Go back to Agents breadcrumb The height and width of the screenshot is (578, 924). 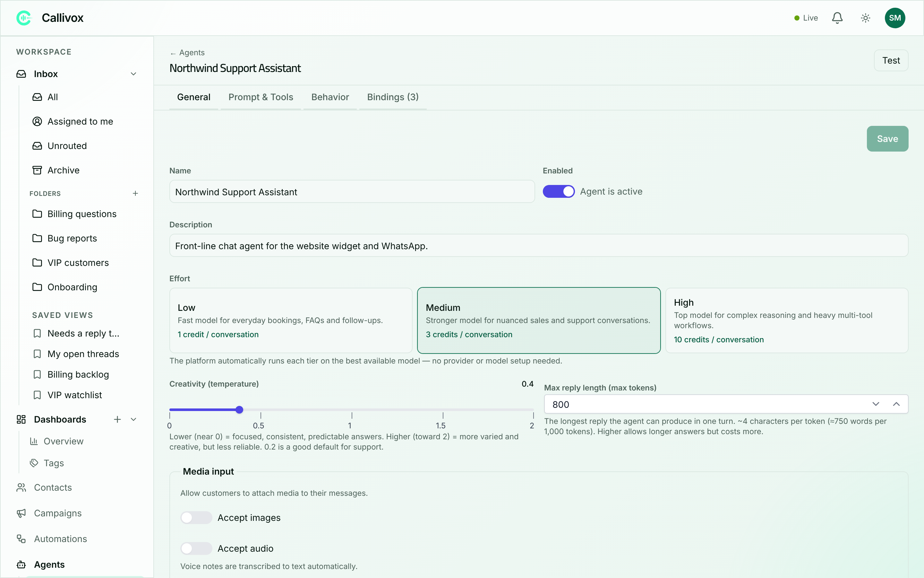point(187,53)
